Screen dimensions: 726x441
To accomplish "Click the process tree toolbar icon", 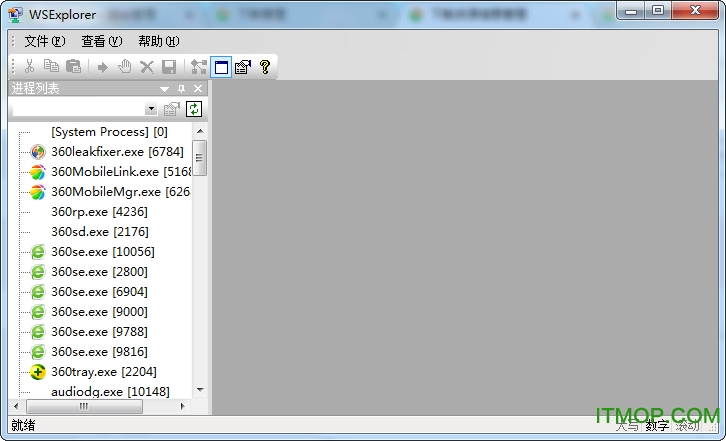I will point(199,67).
